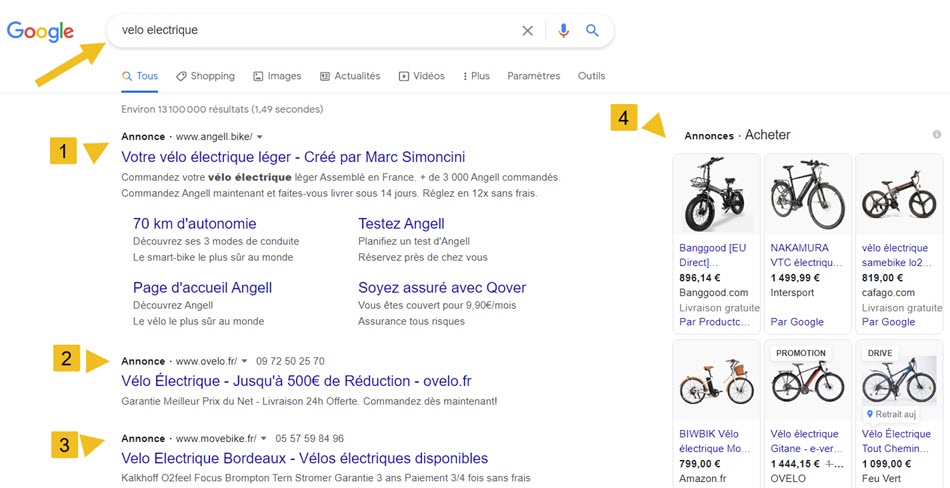Open the Soyez assuré avec Qover sitelink
The height and width of the screenshot is (488, 950).
click(442, 287)
